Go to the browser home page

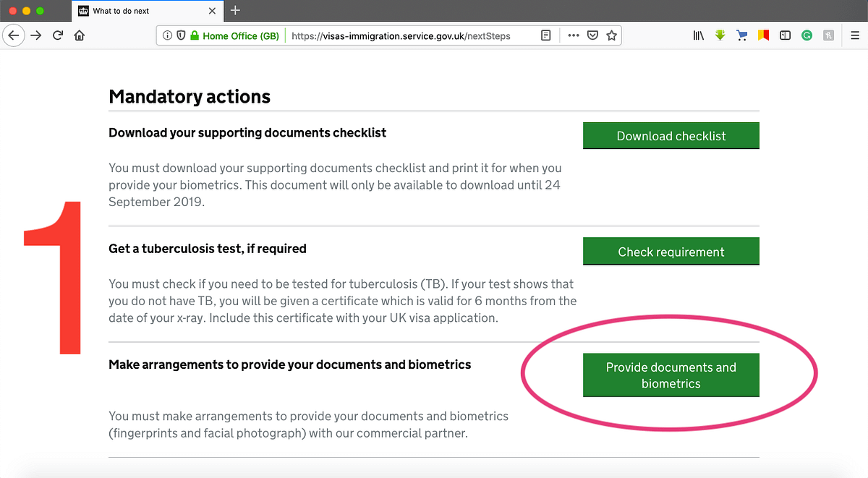pos(80,35)
